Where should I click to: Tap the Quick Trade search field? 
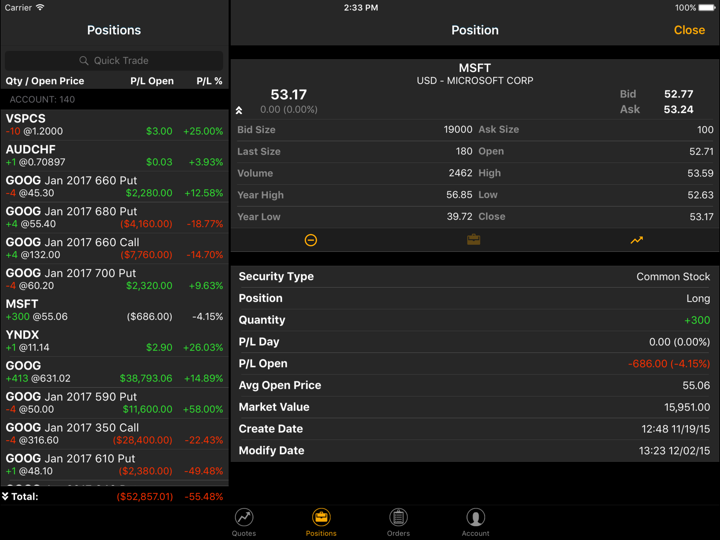[x=114, y=60]
